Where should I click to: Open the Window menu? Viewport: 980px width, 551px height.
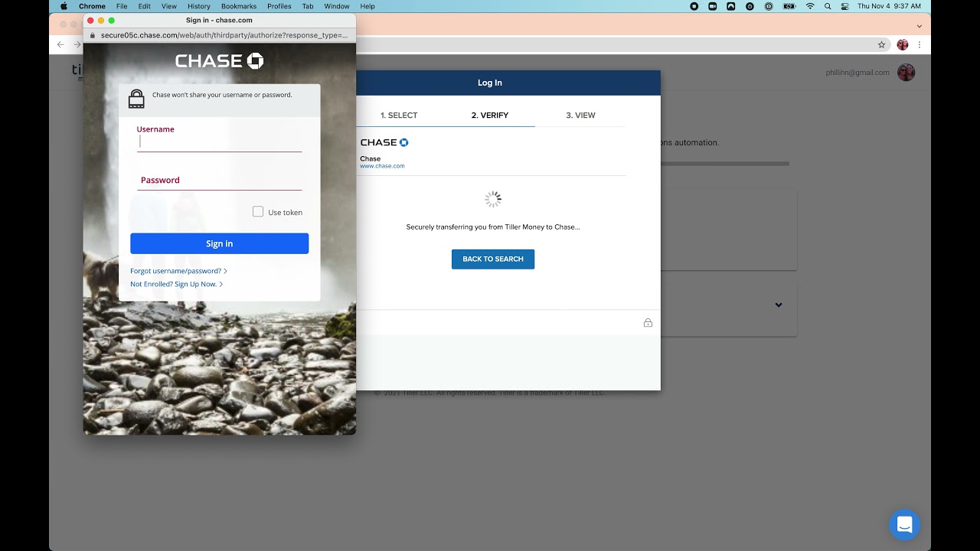click(337, 6)
